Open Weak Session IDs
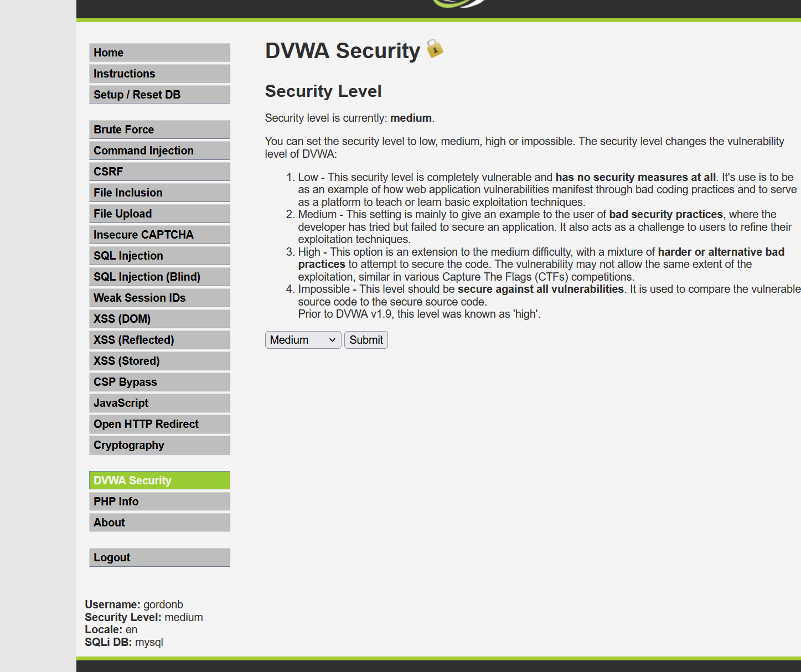This screenshot has width=801, height=672. pos(159,298)
